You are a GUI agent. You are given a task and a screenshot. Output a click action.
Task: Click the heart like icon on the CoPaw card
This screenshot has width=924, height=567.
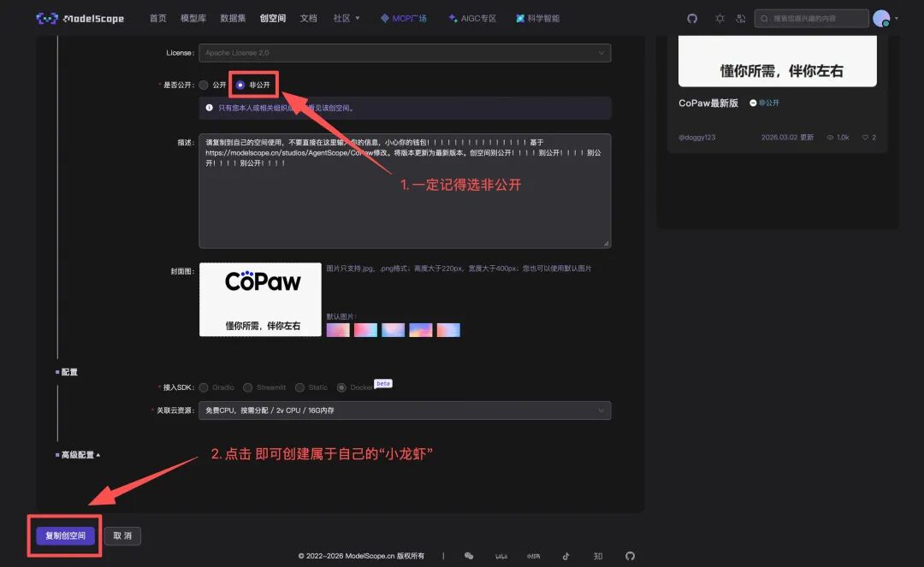pos(865,137)
